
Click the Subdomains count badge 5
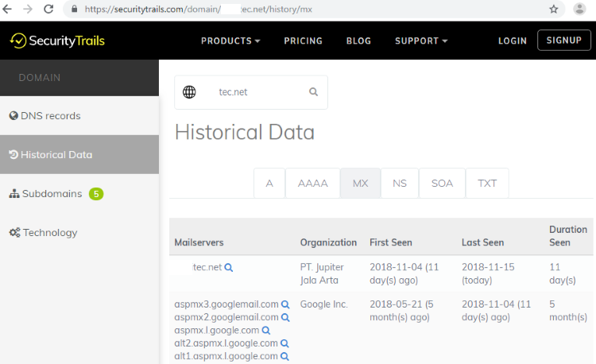click(x=96, y=194)
